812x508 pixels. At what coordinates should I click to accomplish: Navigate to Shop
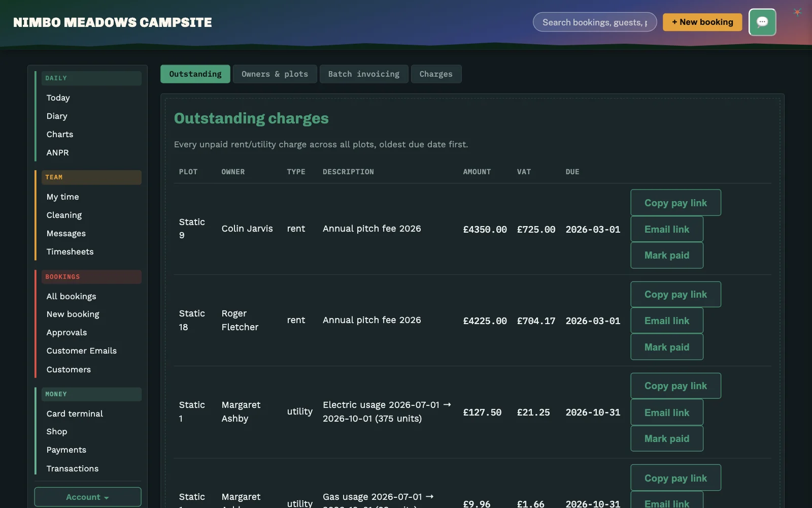57,431
